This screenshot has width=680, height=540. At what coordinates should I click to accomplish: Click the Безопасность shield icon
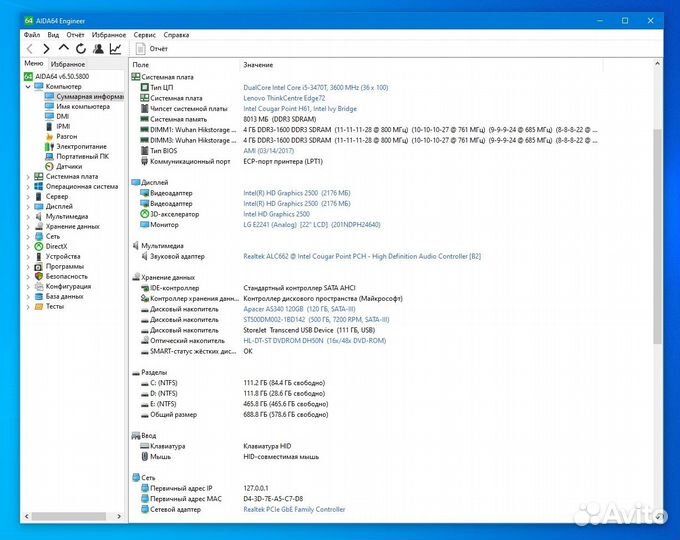[39, 276]
